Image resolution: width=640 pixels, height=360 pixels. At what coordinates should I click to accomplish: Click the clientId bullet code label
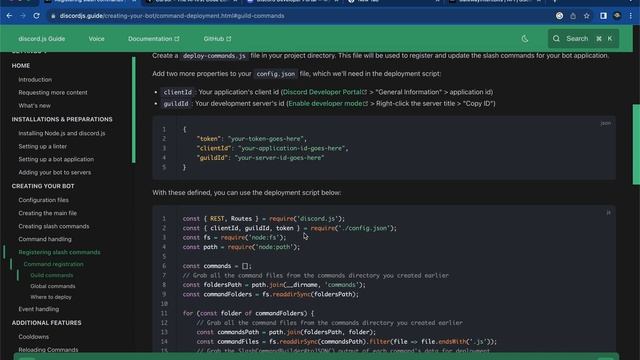pyautogui.click(x=178, y=92)
